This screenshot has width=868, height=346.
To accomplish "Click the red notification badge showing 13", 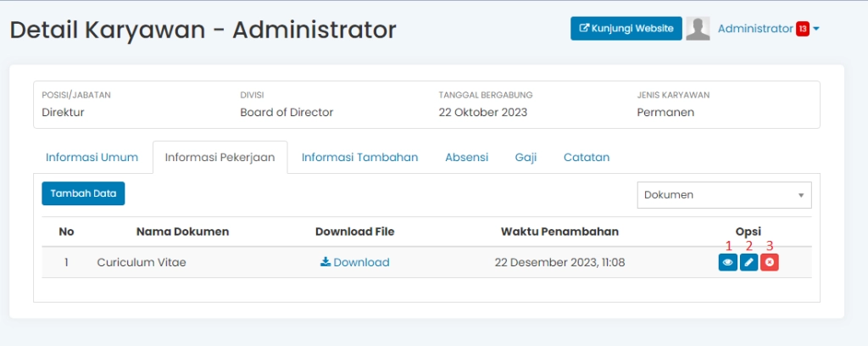I will pyautogui.click(x=802, y=29).
